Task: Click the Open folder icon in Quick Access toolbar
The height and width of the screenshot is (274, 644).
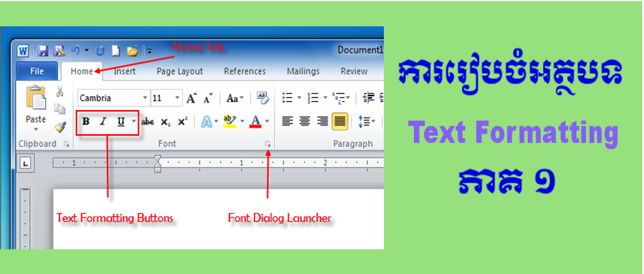Action: 133,51
